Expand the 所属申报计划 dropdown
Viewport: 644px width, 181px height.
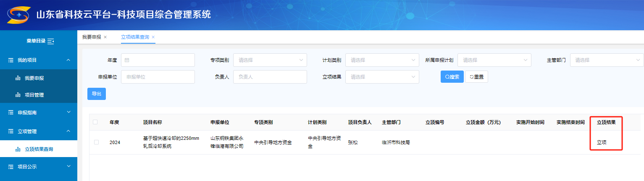point(494,60)
